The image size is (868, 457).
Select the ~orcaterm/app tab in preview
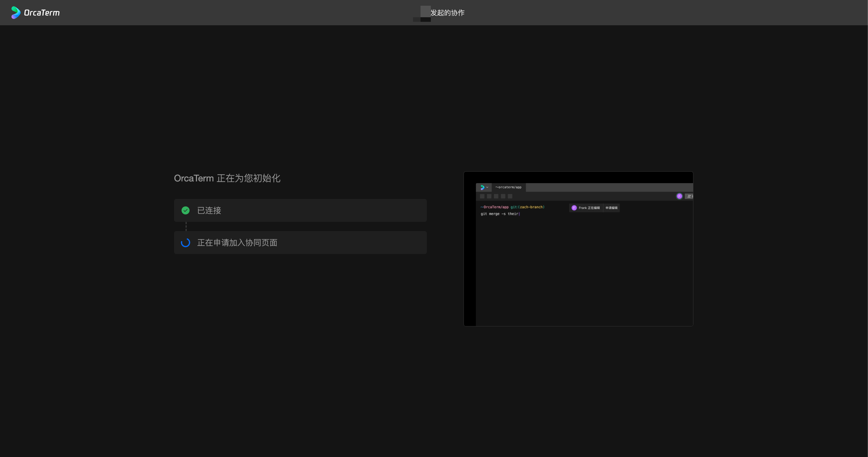pyautogui.click(x=508, y=187)
